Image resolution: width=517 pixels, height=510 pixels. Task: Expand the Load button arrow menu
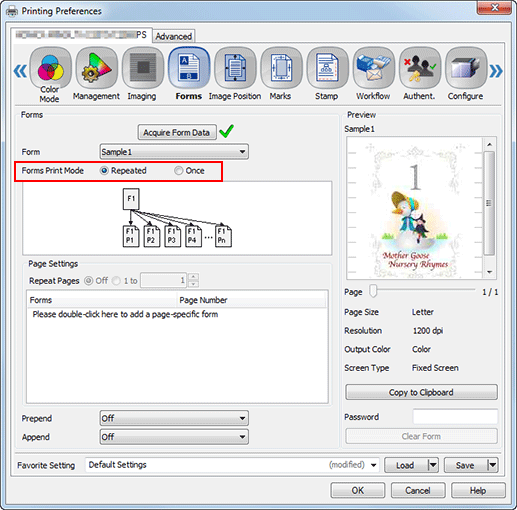point(433,465)
